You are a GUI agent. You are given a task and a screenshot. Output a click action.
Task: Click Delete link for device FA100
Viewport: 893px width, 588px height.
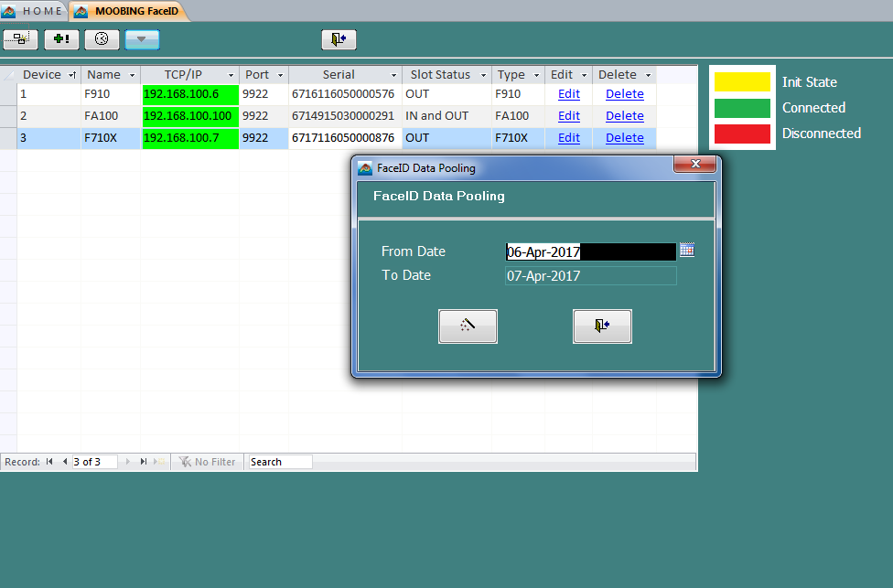pos(624,116)
